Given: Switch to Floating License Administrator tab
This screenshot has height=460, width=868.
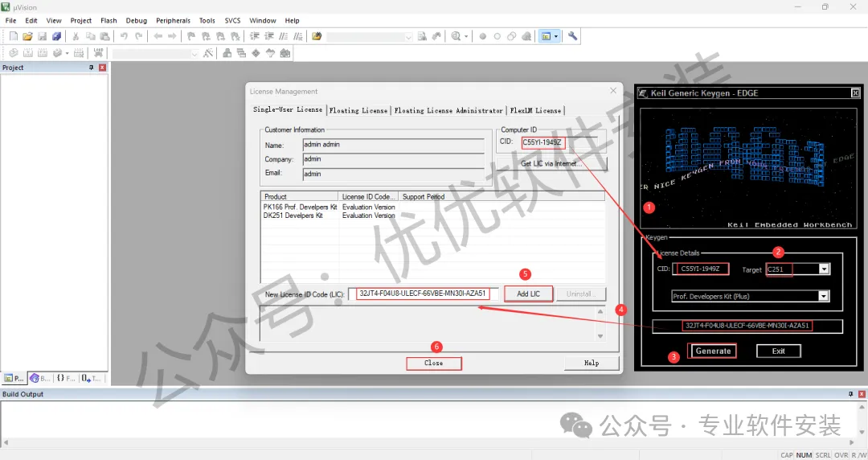Looking at the screenshot, I should click(x=448, y=110).
